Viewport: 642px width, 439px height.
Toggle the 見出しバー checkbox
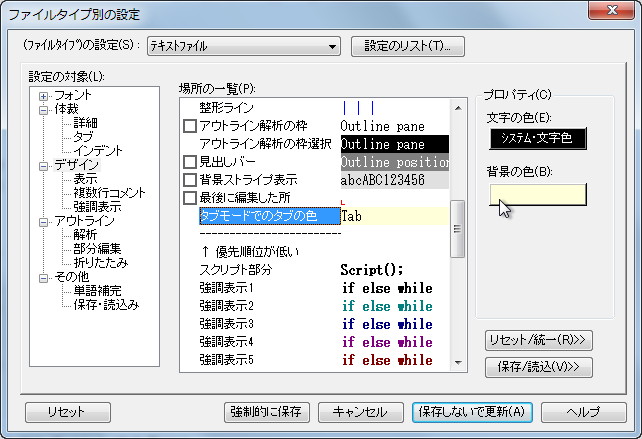pos(190,162)
